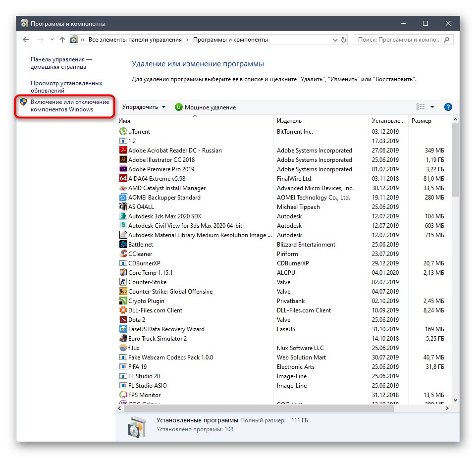
Task: Change view with the view icon button
Action: pyautogui.click(x=421, y=107)
